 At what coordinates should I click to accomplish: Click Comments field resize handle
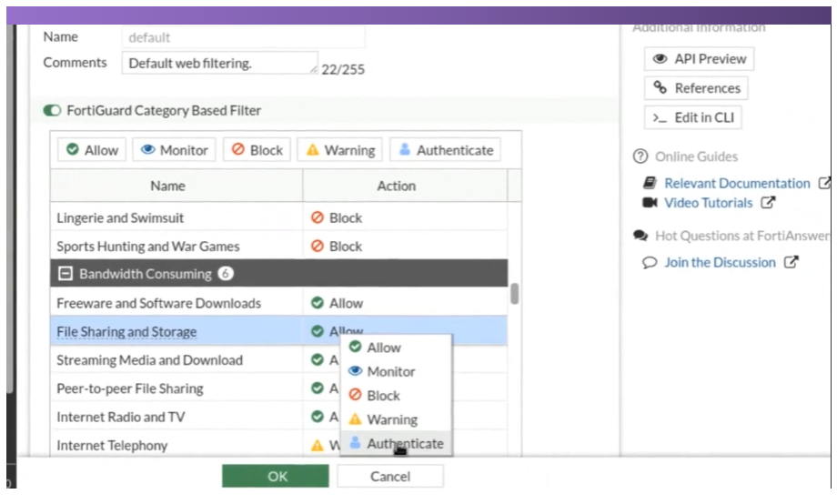(x=314, y=69)
